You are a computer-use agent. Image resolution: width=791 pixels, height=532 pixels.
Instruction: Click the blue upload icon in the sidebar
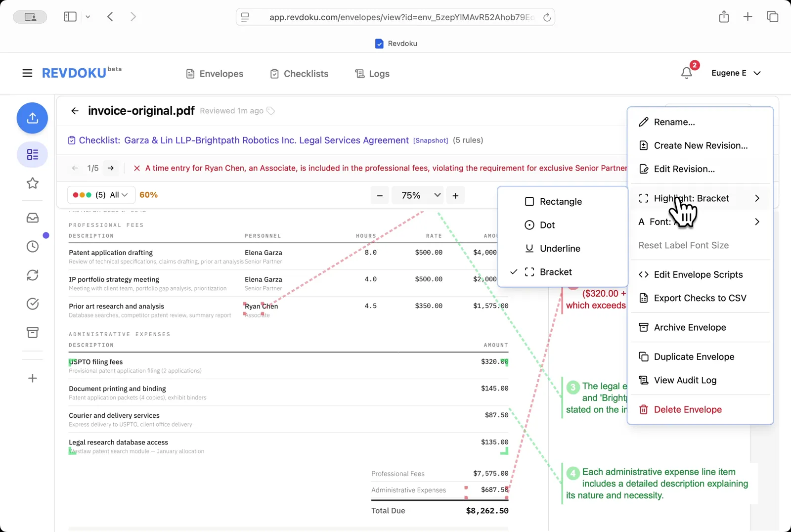[32, 118]
